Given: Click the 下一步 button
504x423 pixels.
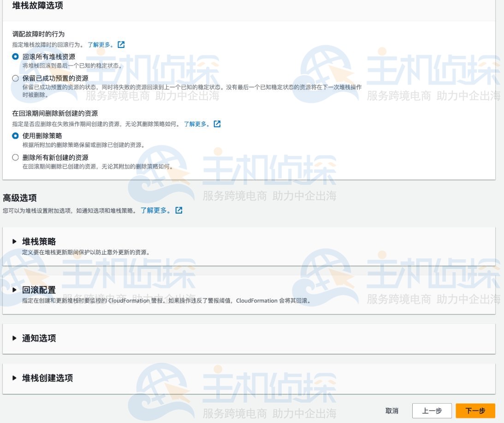Looking at the screenshot, I should click(x=476, y=410).
